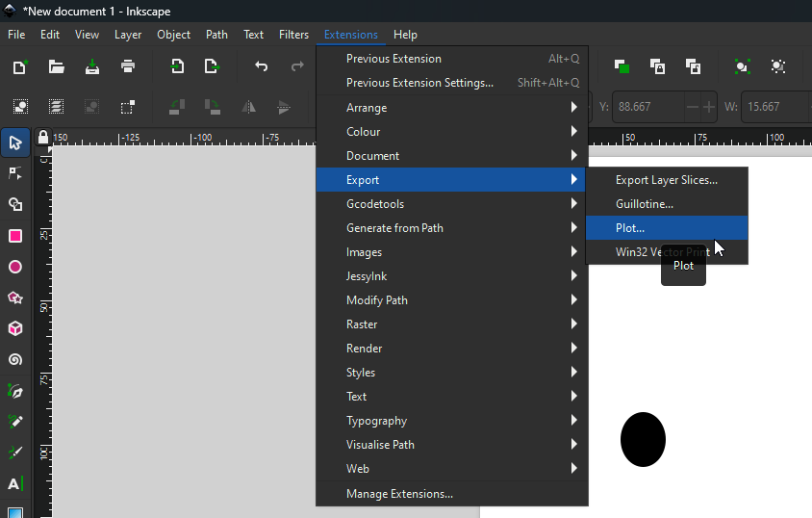Image resolution: width=812 pixels, height=518 pixels.
Task: Click the Duplicate green squares icon
Action: [x=622, y=66]
